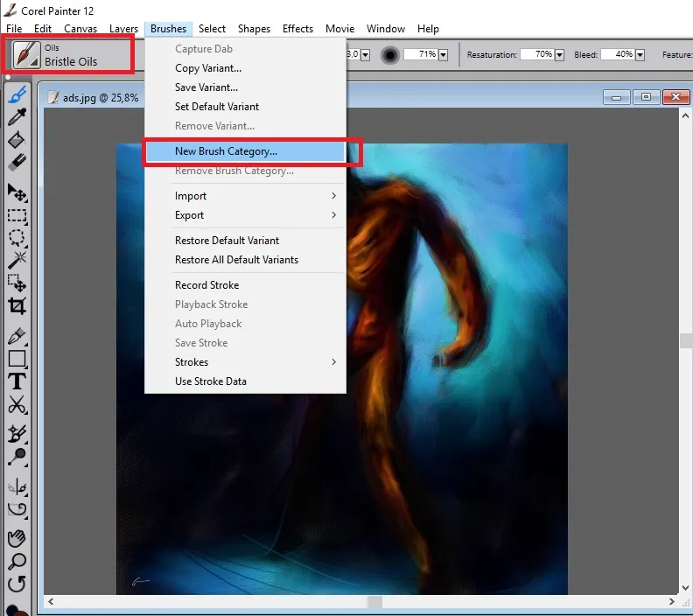Open the Resaturation dropdown arrow

click(559, 55)
